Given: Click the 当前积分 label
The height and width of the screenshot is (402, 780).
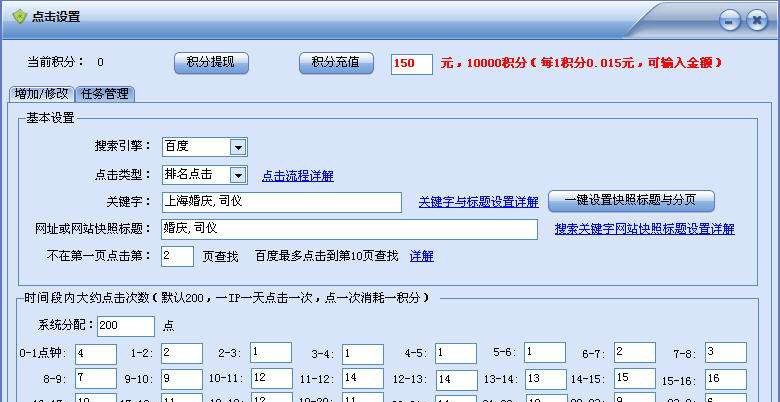Looking at the screenshot, I should [56, 62].
